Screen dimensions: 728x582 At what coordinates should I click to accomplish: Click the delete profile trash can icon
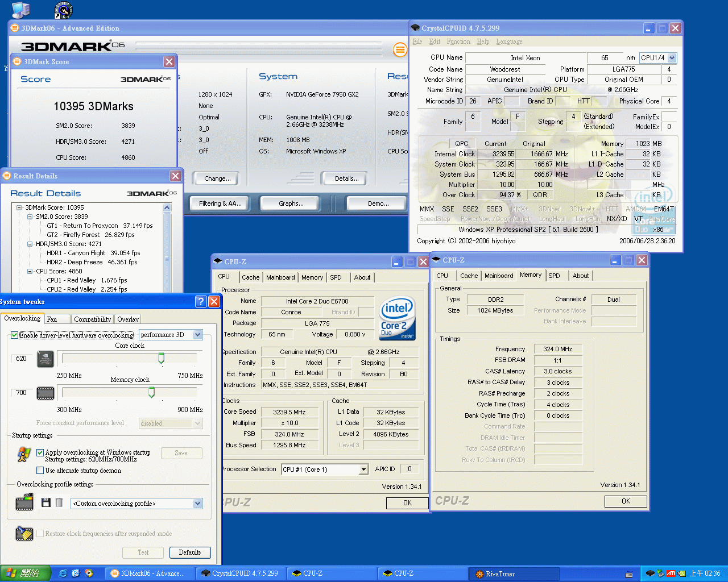click(x=59, y=503)
